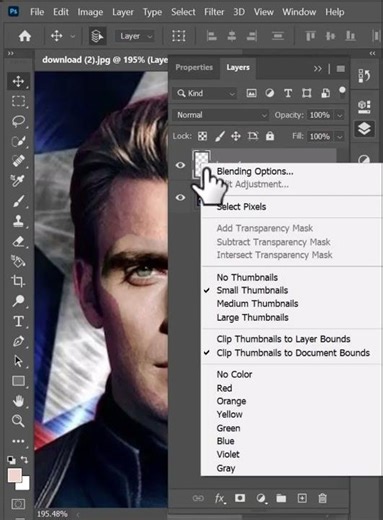
Task: Open the Layers panel flyout menu
Action: (340, 69)
